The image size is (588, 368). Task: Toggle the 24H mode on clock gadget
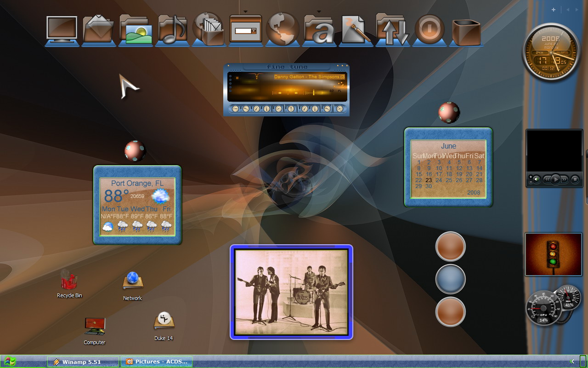(x=538, y=53)
